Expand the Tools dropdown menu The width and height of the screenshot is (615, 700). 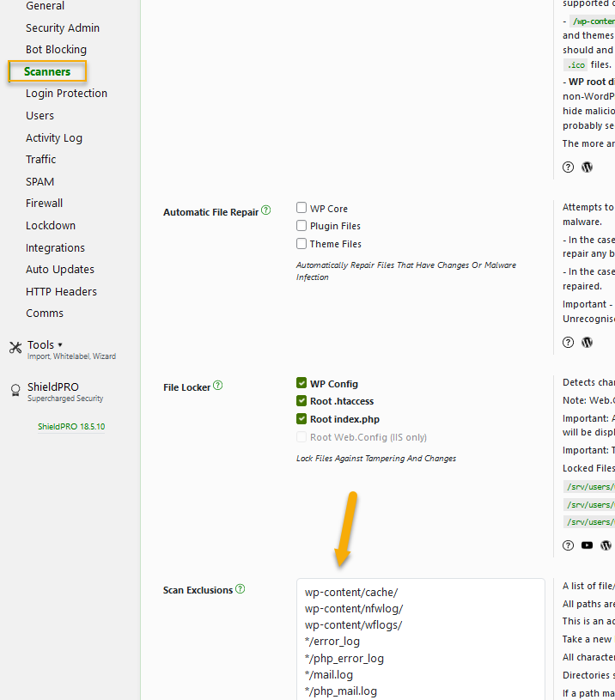point(45,345)
